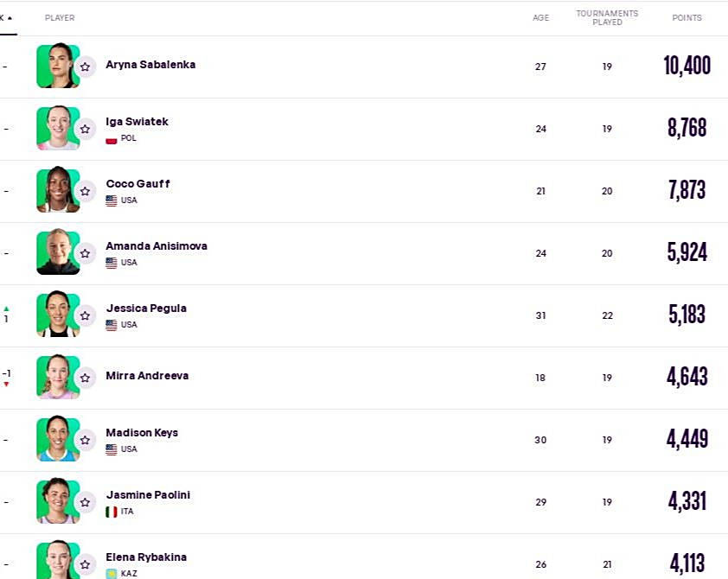Click star icon for Elena Rybakina
This screenshot has width=728, height=579.
point(85,563)
